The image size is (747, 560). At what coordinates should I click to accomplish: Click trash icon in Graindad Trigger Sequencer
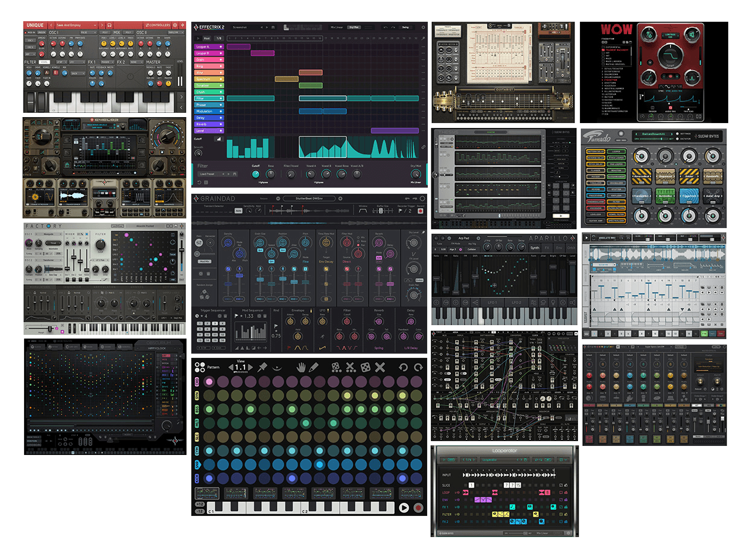click(x=225, y=316)
